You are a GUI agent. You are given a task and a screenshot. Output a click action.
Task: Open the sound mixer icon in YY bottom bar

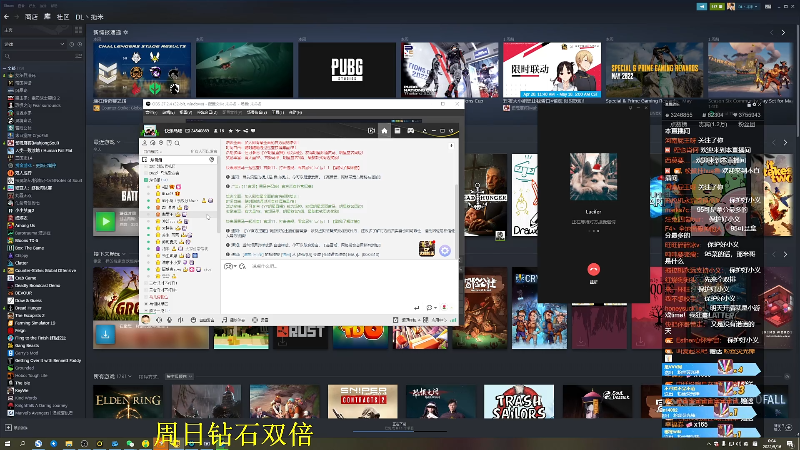[181, 320]
